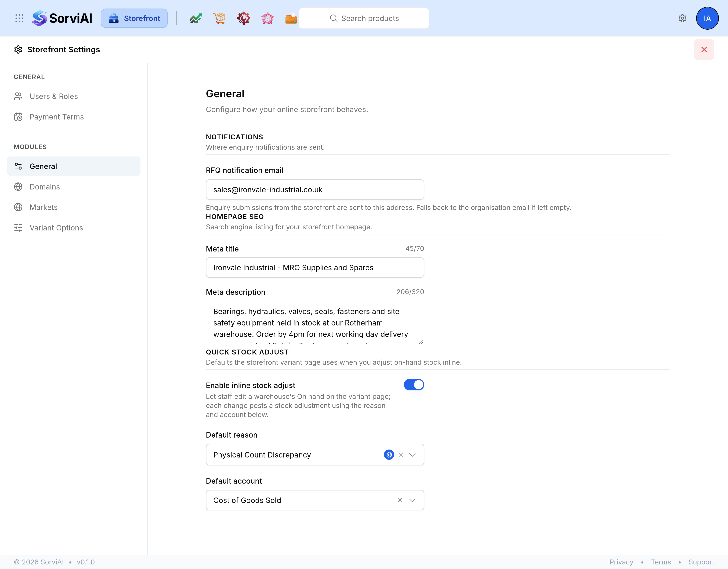Open the Privacy link in footer
728x569 pixels.
pos(621,562)
